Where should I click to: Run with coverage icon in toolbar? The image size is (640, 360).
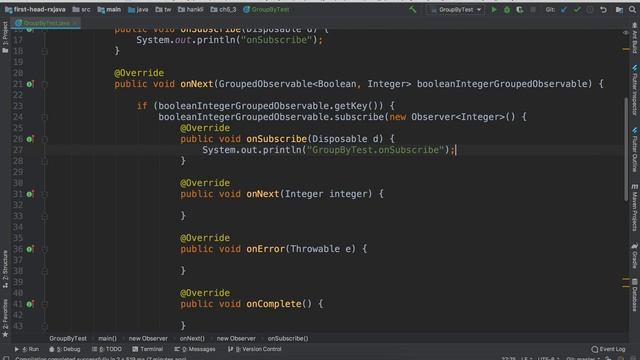(x=520, y=9)
